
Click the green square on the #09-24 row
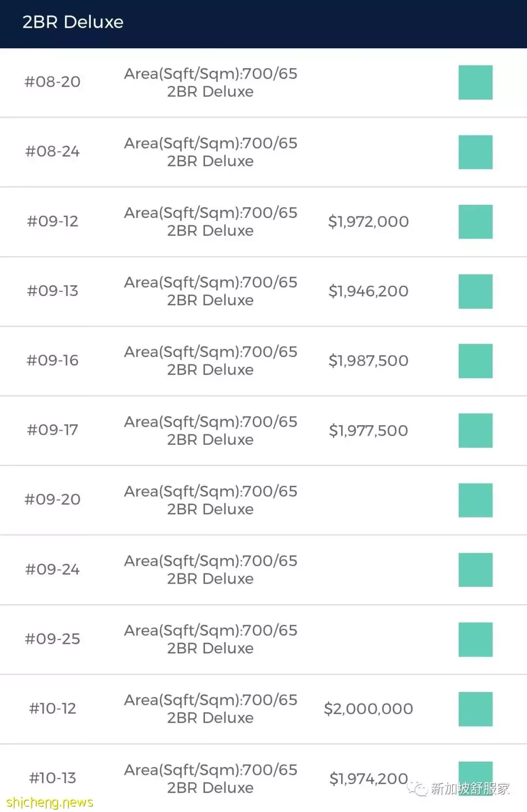tap(475, 570)
